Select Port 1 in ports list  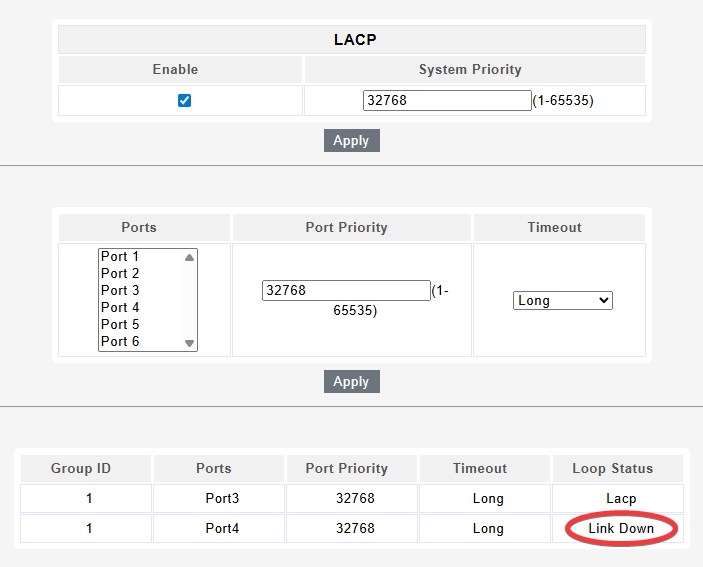[x=120, y=257]
